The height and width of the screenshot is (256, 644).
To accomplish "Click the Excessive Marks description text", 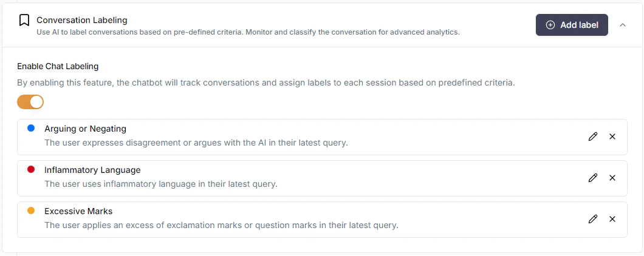I will 221,225.
